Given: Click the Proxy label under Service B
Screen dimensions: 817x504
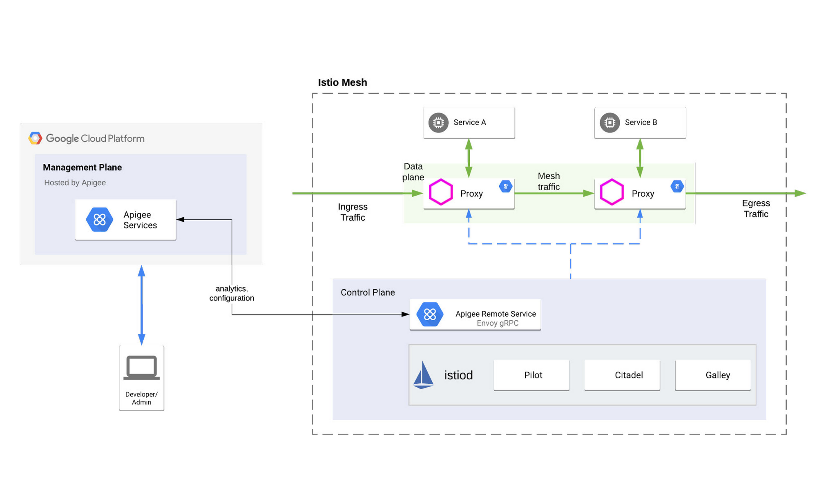Looking at the screenshot, I should click(x=643, y=194).
